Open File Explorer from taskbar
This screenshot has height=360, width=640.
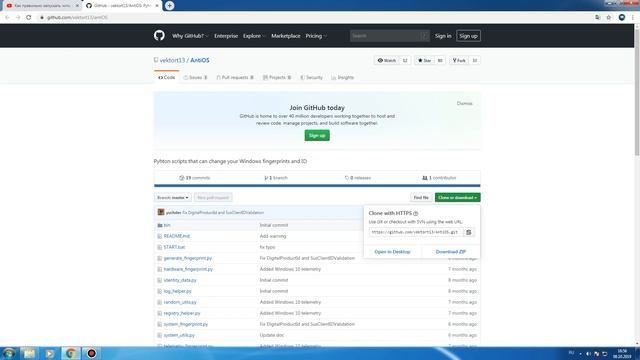pyautogui.click(x=29, y=353)
